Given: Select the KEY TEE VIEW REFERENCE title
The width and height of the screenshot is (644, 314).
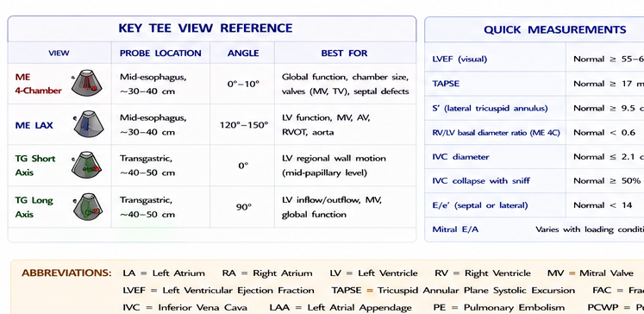Looking at the screenshot, I should click(x=205, y=28).
